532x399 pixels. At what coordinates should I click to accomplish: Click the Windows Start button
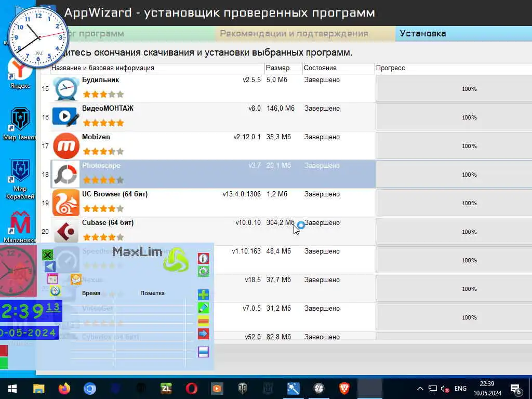tap(12, 388)
